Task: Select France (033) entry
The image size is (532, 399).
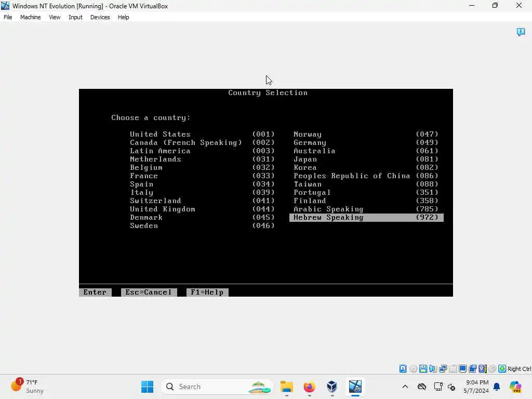Action: pyautogui.click(x=202, y=176)
